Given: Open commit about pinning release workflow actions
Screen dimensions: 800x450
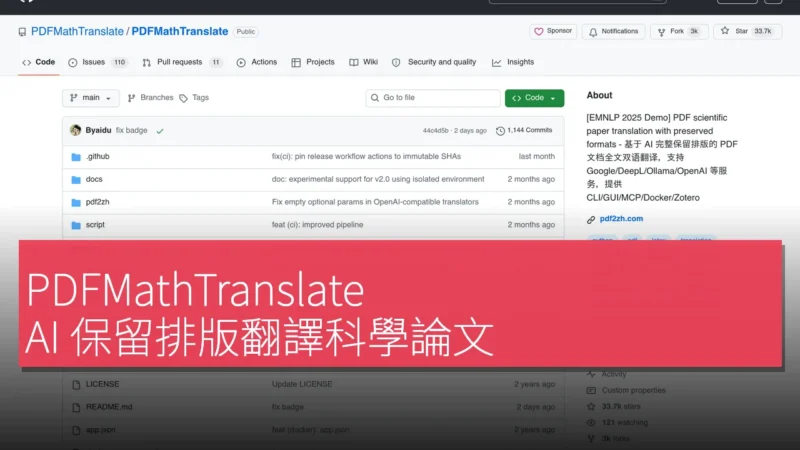Looking at the screenshot, I should point(366,157).
